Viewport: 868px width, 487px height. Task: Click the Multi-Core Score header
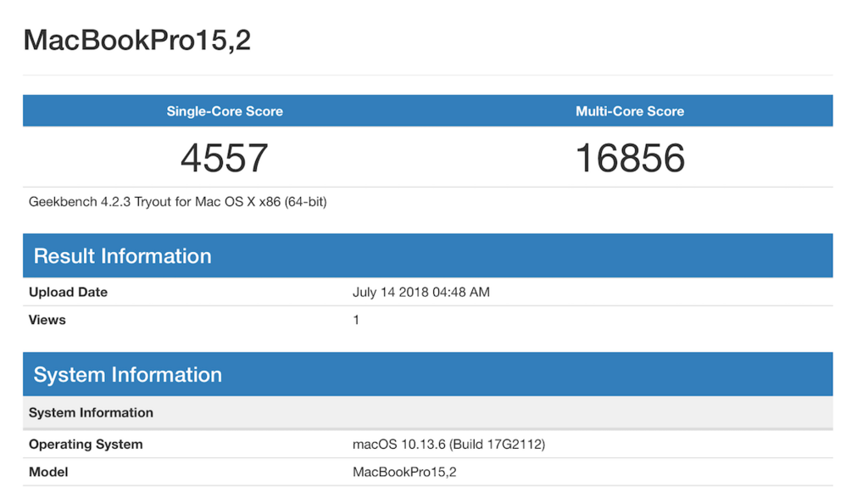[630, 111]
